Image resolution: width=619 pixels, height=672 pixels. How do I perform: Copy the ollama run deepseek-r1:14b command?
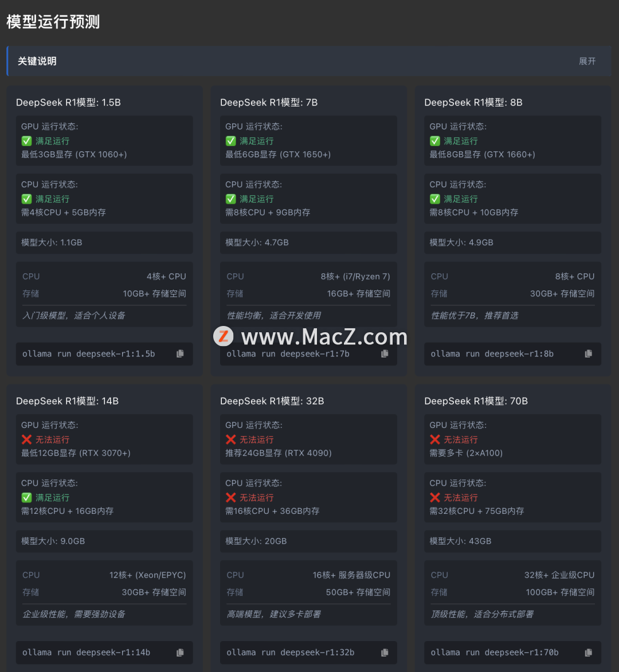180,653
